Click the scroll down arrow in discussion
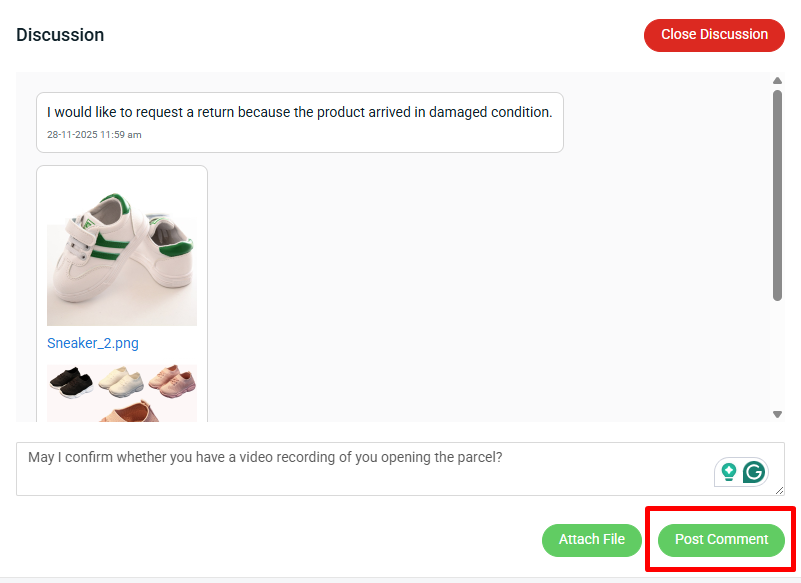 point(777,414)
